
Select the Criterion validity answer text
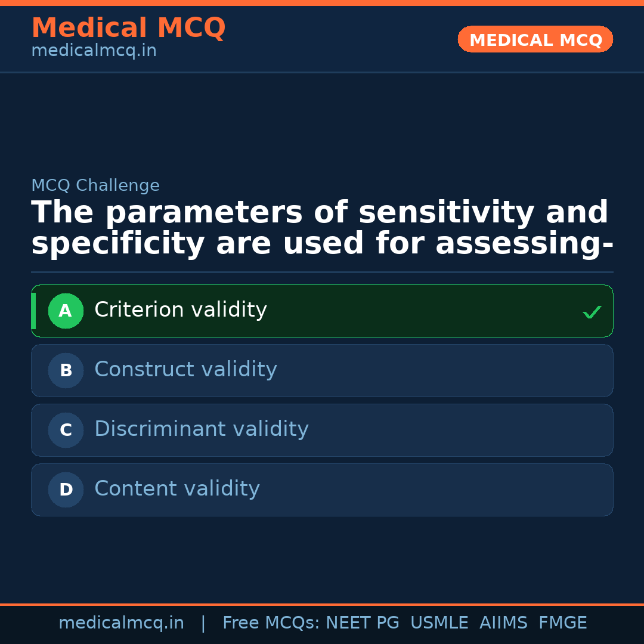point(180,310)
